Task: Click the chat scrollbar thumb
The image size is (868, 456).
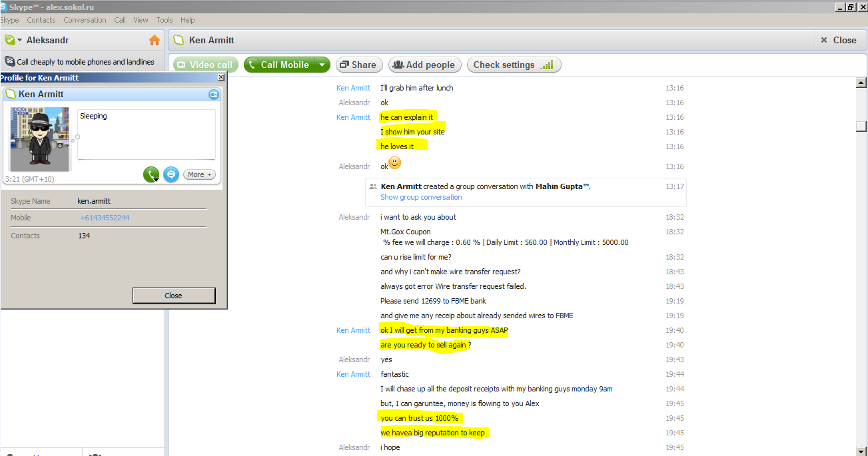Action: coord(861,126)
